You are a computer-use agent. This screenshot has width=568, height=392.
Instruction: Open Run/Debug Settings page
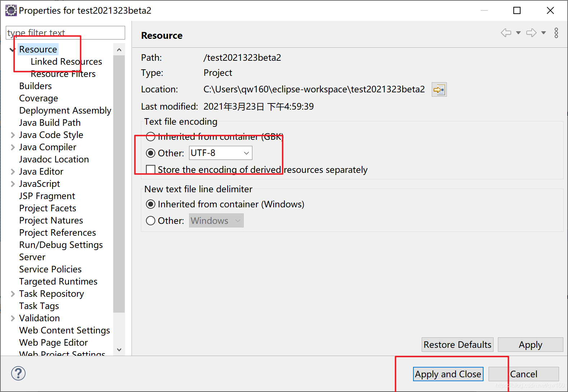pos(61,245)
